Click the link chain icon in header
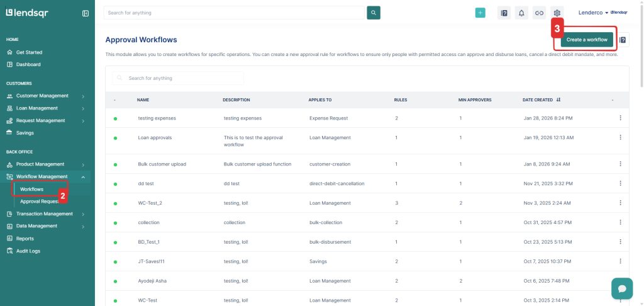The image size is (644, 306). pyautogui.click(x=539, y=13)
